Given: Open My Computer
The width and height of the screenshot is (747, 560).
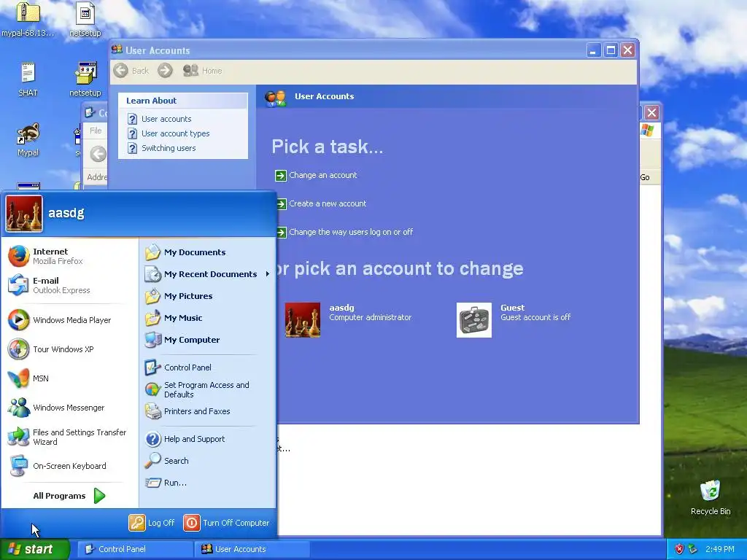Looking at the screenshot, I should 182,340.
